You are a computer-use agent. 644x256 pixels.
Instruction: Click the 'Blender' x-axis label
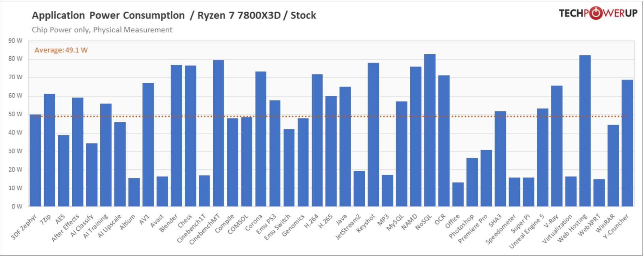tap(169, 223)
